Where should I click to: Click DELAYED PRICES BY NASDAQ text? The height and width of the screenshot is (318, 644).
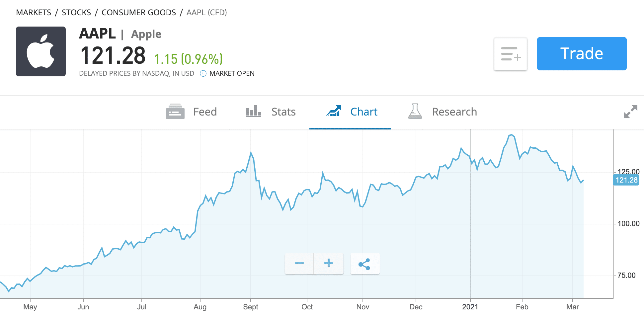click(x=136, y=73)
